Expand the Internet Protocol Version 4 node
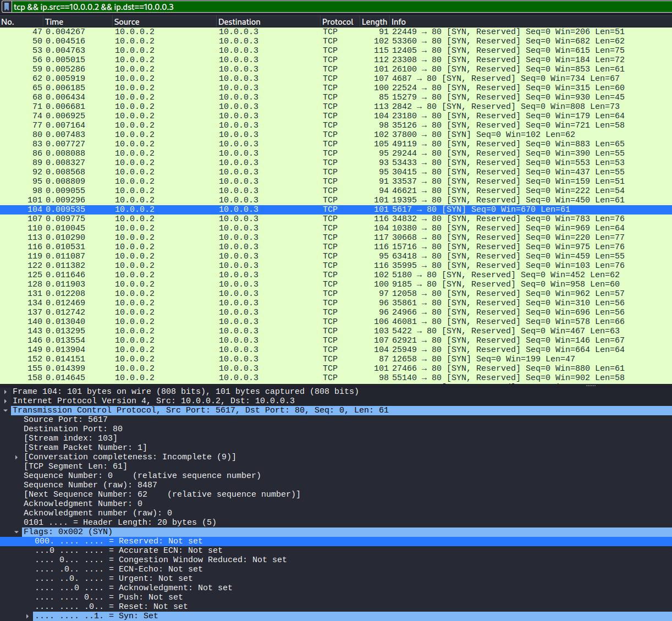Screen dimensions: 672x621 5,401
